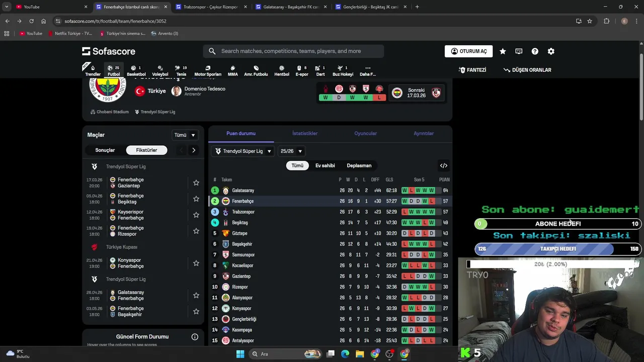Click the Galatasaray row in standings
This screenshot has height=362, width=644.
[330, 191]
